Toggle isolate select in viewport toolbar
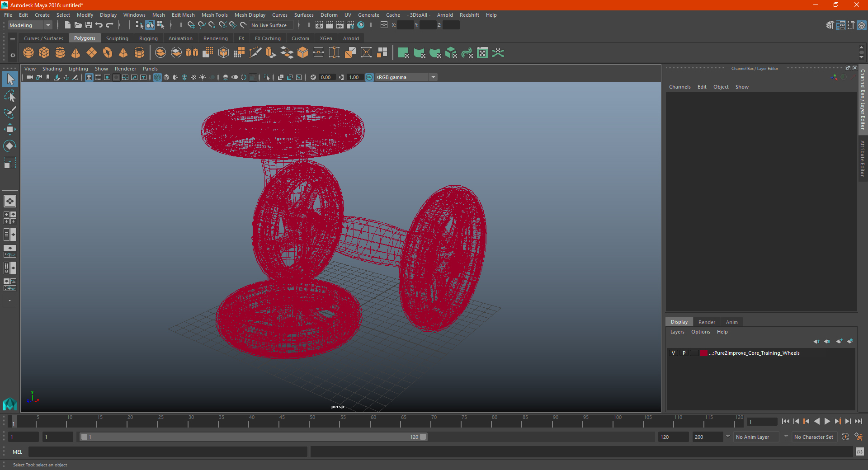 [267, 77]
